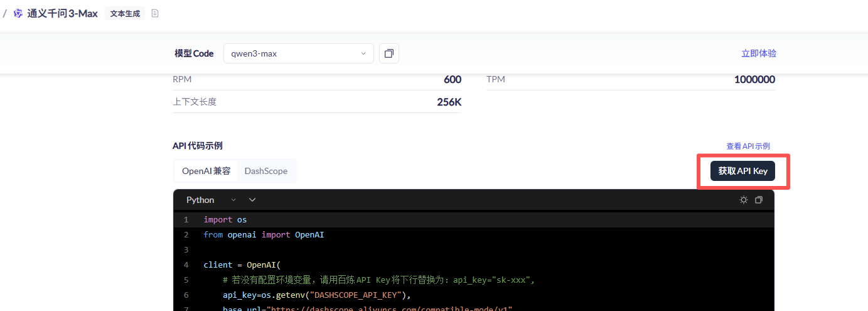Click code line 'import os'
The width and height of the screenshot is (868, 311).
tap(225, 220)
